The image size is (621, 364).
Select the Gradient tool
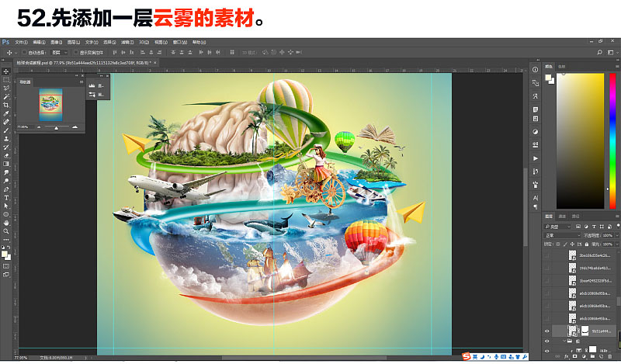tap(6, 164)
